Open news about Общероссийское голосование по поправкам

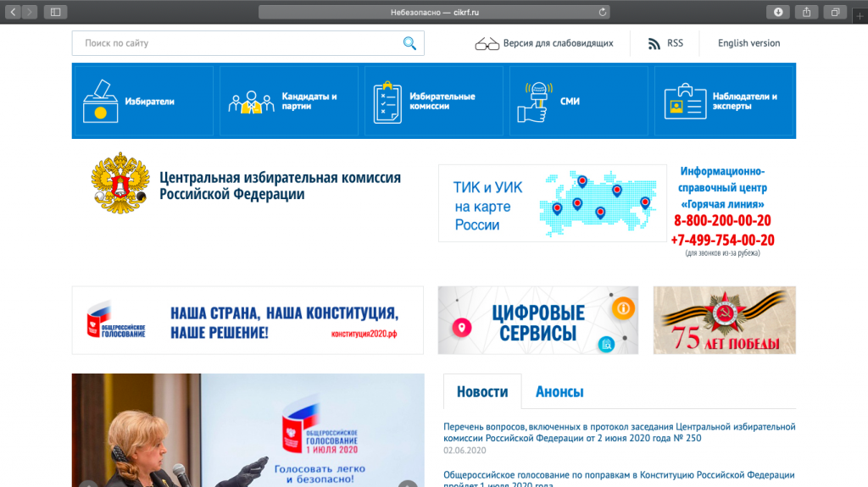[x=619, y=479]
